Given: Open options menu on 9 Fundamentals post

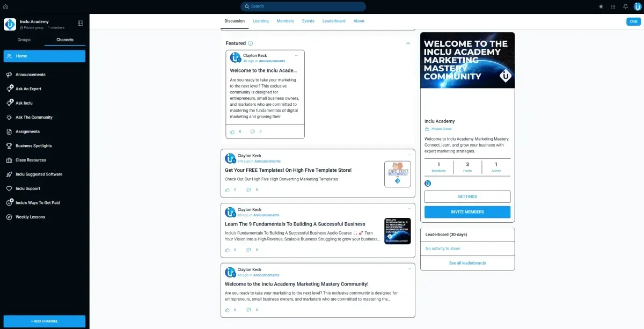Looking at the screenshot, I should (x=409, y=209).
